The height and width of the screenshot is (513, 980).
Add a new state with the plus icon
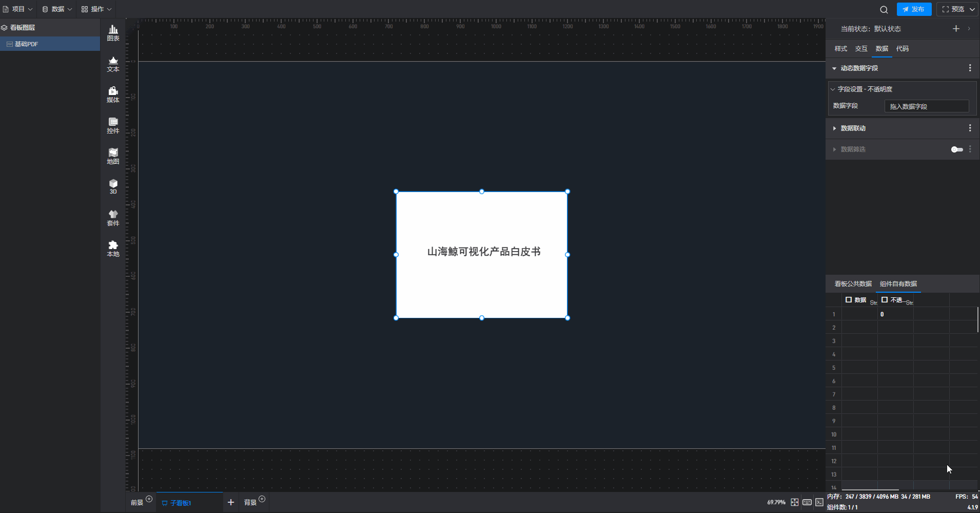point(956,29)
